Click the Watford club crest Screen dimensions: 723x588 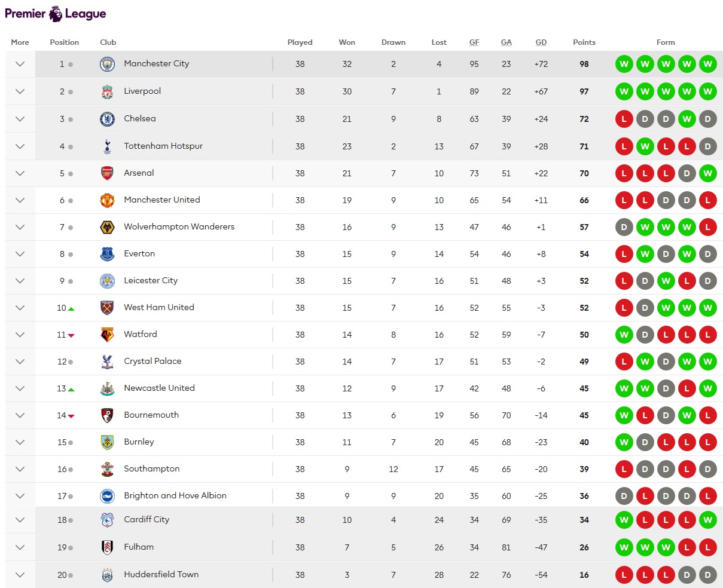point(107,335)
